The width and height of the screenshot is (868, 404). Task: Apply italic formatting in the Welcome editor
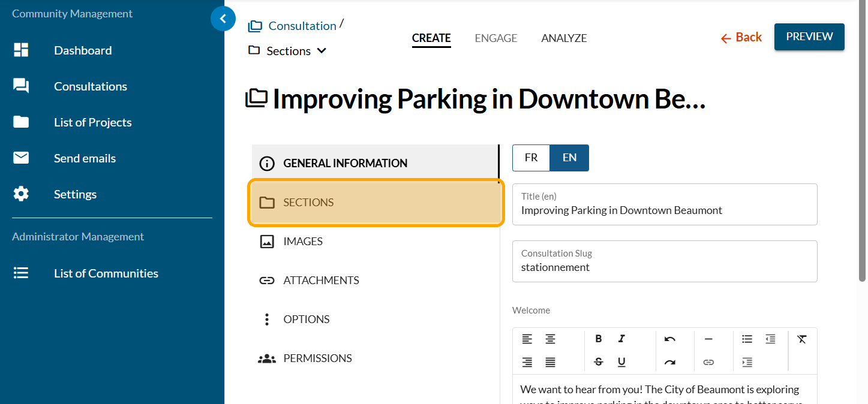(x=621, y=339)
